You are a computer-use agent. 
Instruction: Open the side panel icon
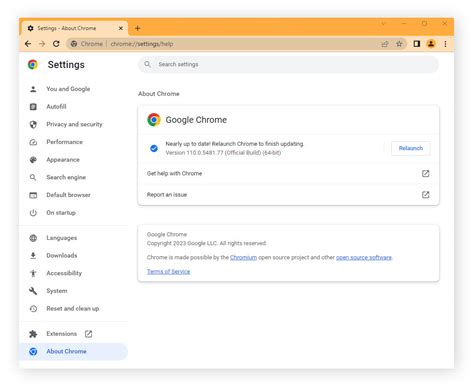point(416,44)
